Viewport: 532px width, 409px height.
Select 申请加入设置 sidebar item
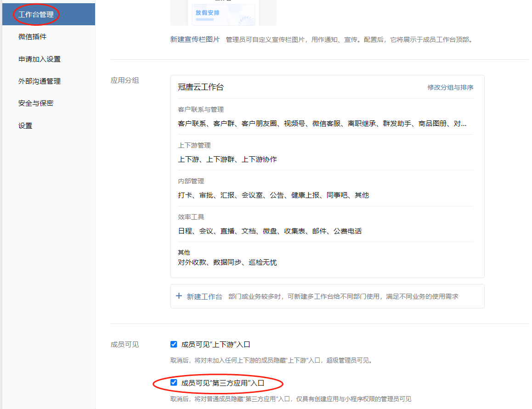coord(40,59)
